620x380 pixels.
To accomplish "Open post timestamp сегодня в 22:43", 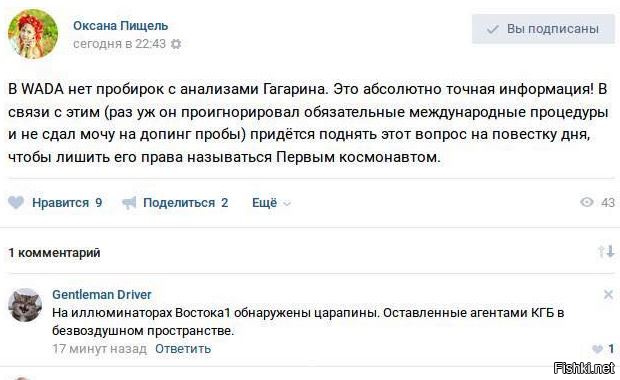I will (119, 43).
